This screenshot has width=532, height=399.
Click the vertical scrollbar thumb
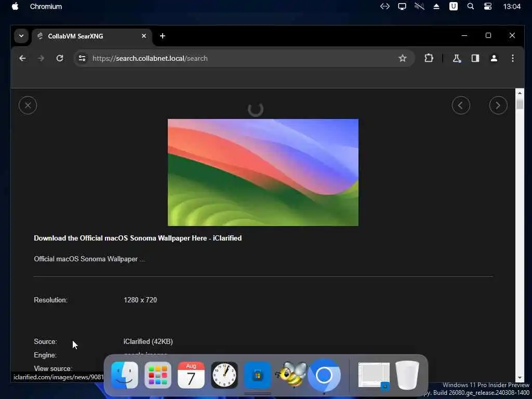coord(520,104)
